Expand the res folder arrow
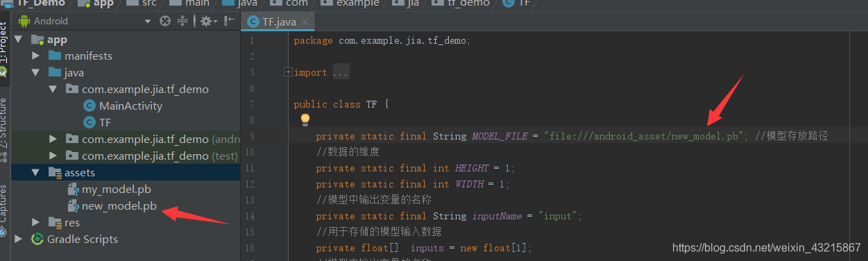868x261 pixels. click(x=36, y=222)
